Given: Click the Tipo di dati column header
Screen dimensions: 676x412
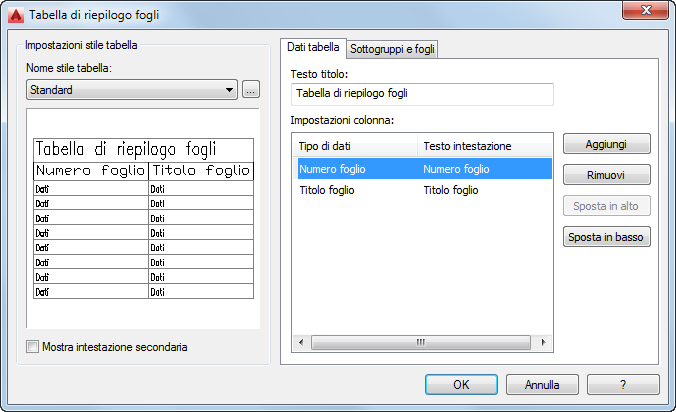Looking at the screenshot, I should pos(356,146).
